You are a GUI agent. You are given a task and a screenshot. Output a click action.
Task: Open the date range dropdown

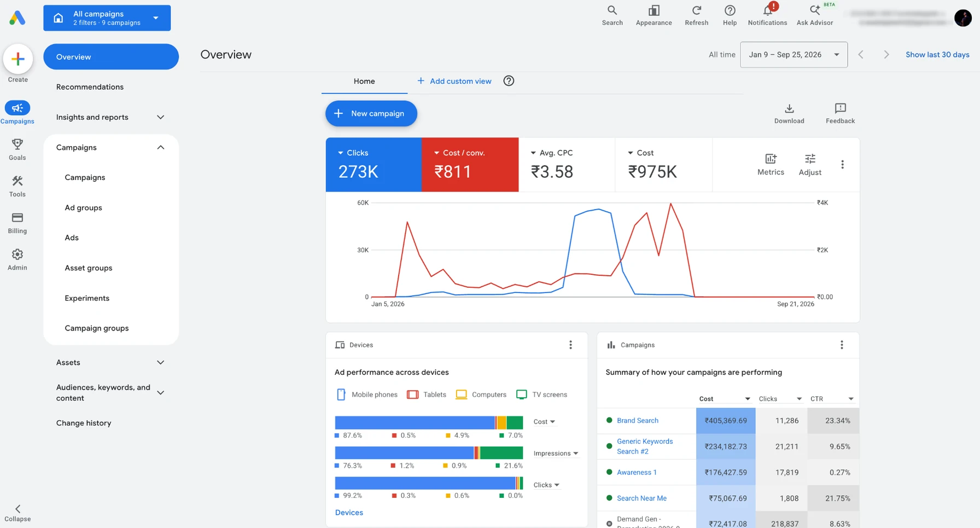tap(794, 55)
